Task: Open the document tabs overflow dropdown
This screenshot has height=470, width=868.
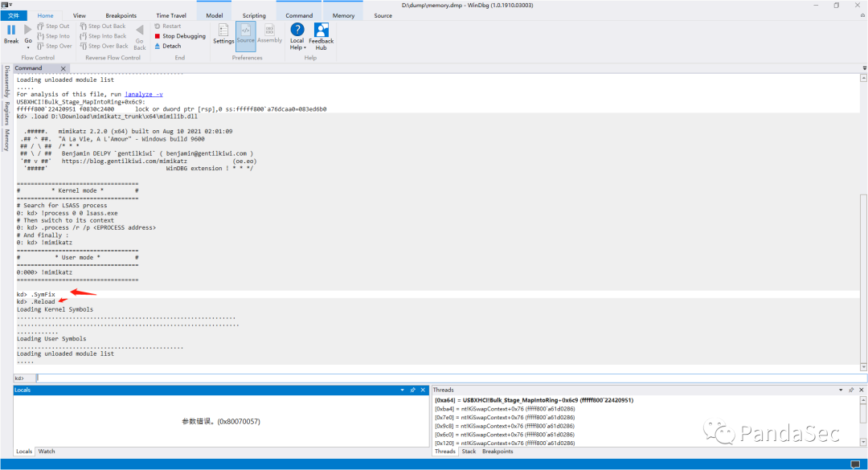Action: coord(864,68)
